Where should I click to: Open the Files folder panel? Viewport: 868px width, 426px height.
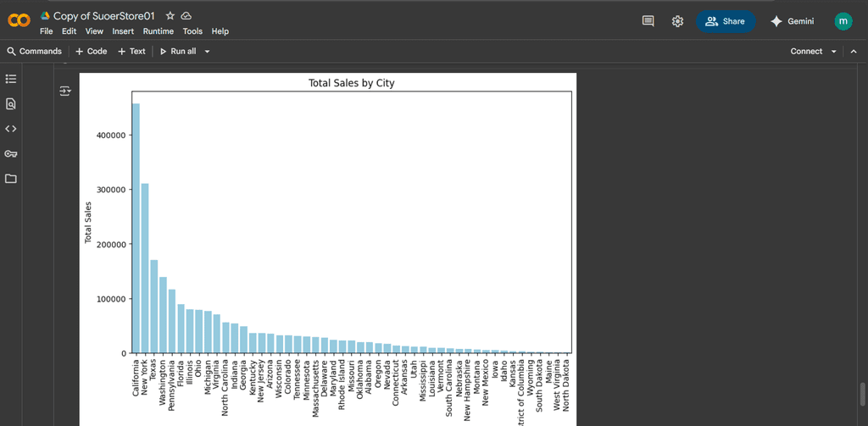11,179
